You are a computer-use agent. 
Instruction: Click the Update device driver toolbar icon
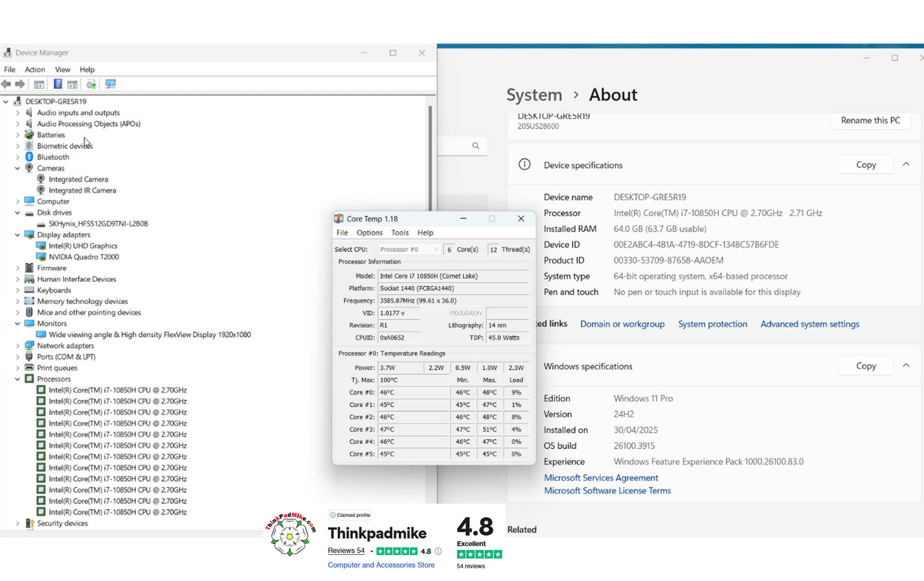click(91, 84)
